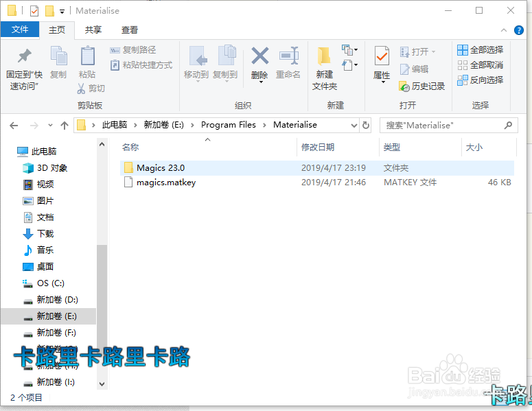Expand the 删除 dropdown arrow
This screenshot has width=532, height=411.
pyautogui.click(x=261, y=82)
